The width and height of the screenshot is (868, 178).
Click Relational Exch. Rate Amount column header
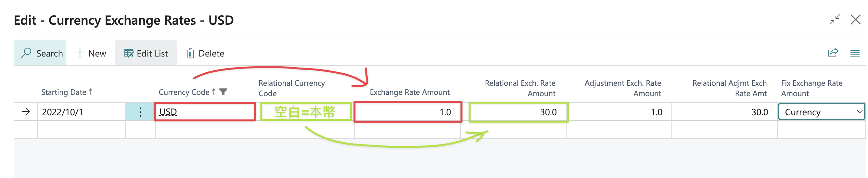tap(520, 88)
